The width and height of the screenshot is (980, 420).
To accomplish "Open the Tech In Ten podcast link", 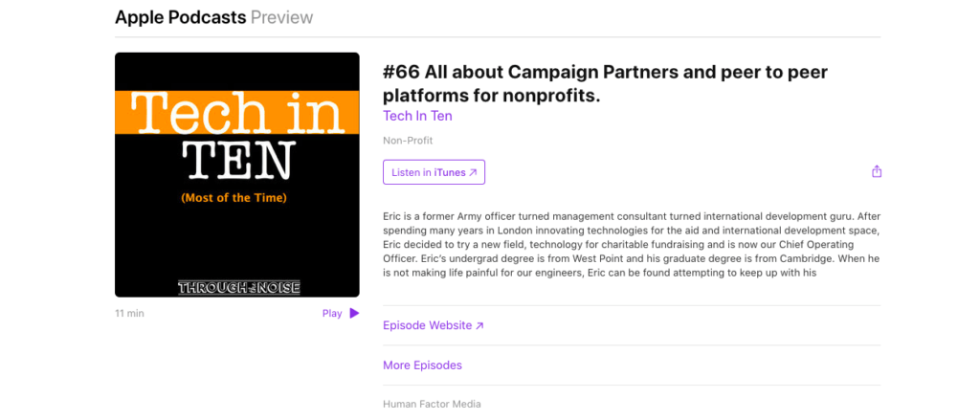I will pyautogui.click(x=417, y=116).
